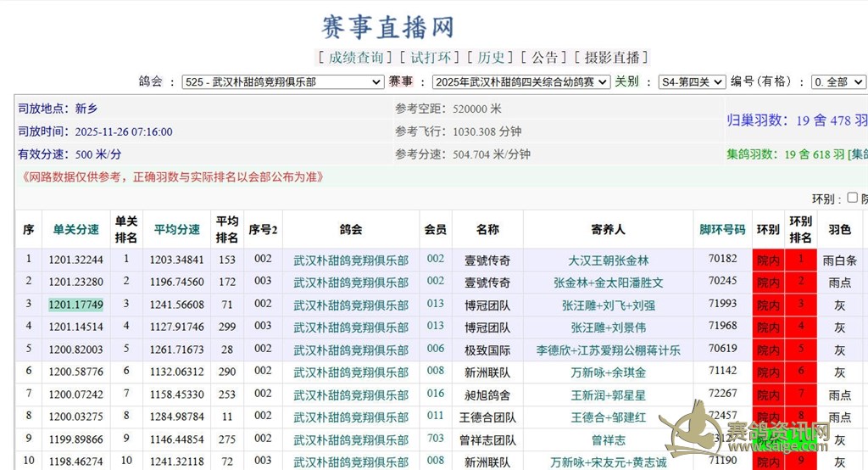This screenshot has height=470, width=868.
Task: Click member number 016 link
Action: [435, 394]
